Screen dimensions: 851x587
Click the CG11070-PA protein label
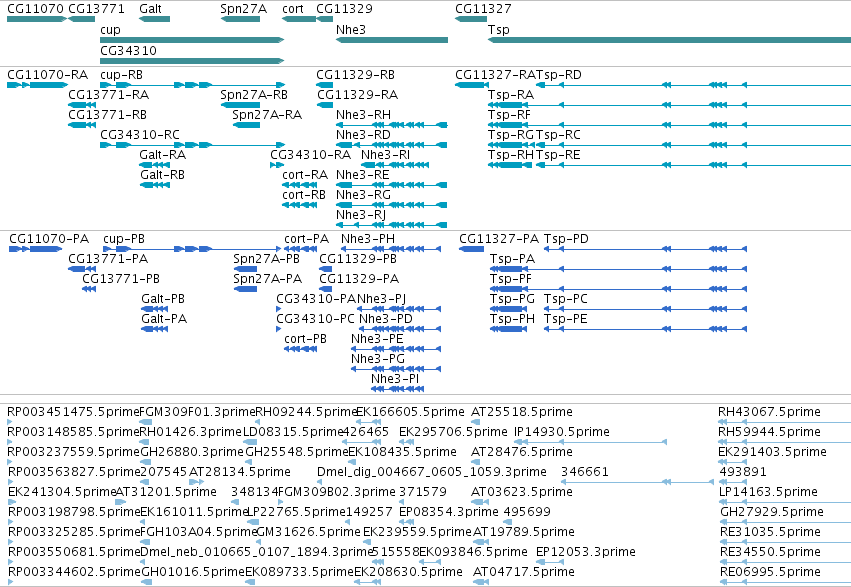[49, 239]
